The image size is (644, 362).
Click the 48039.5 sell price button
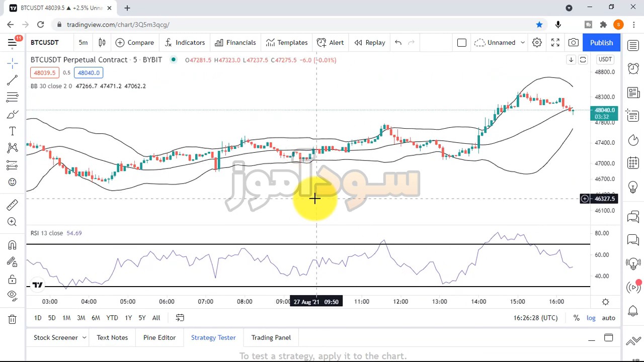pos(45,73)
